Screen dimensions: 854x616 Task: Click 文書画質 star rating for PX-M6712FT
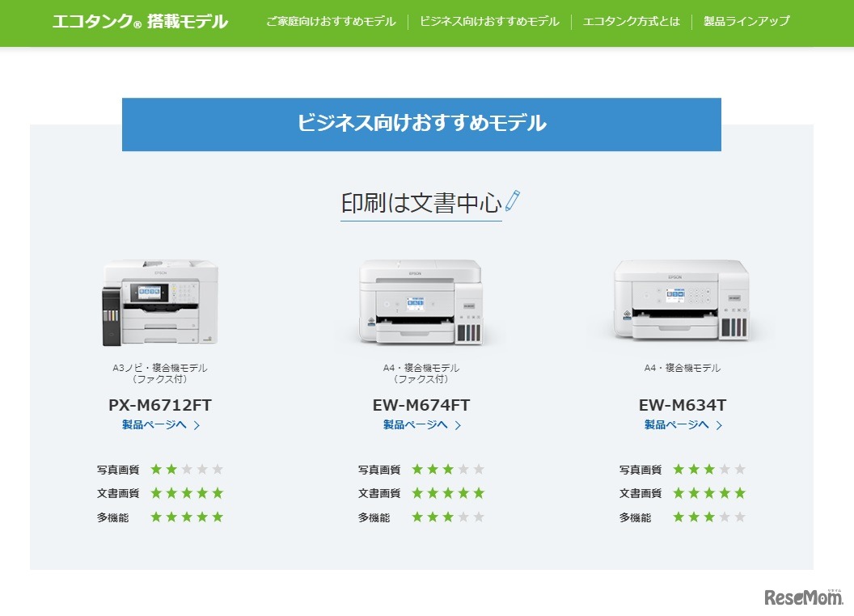click(187, 493)
